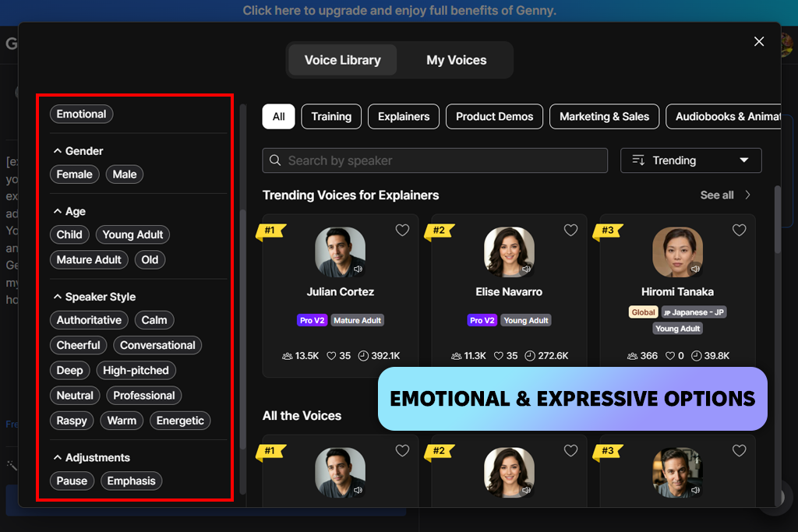Viewport: 798px width, 532px height.
Task: Toggle the Child age filter
Action: pyautogui.click(x=69, y=234)
